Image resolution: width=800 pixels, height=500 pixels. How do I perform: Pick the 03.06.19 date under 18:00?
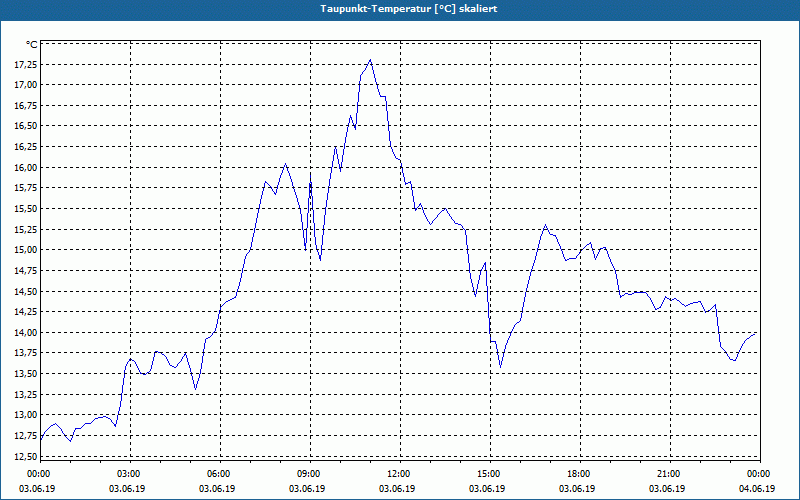pos(577,489)
